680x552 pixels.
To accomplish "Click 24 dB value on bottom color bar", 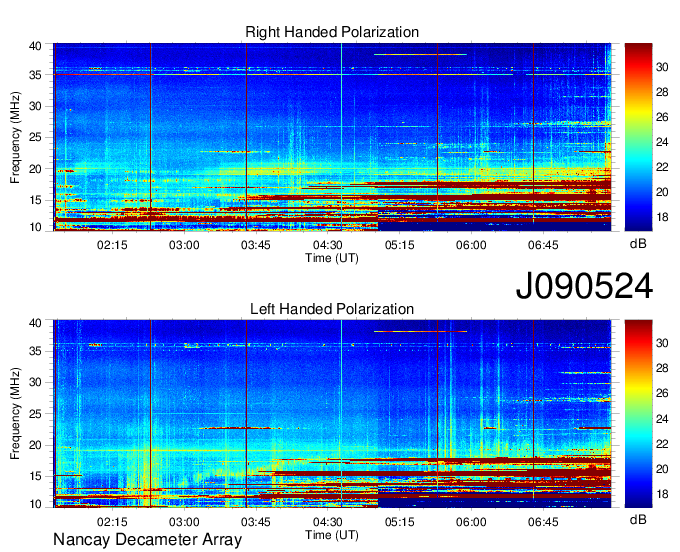I will 662,419.
